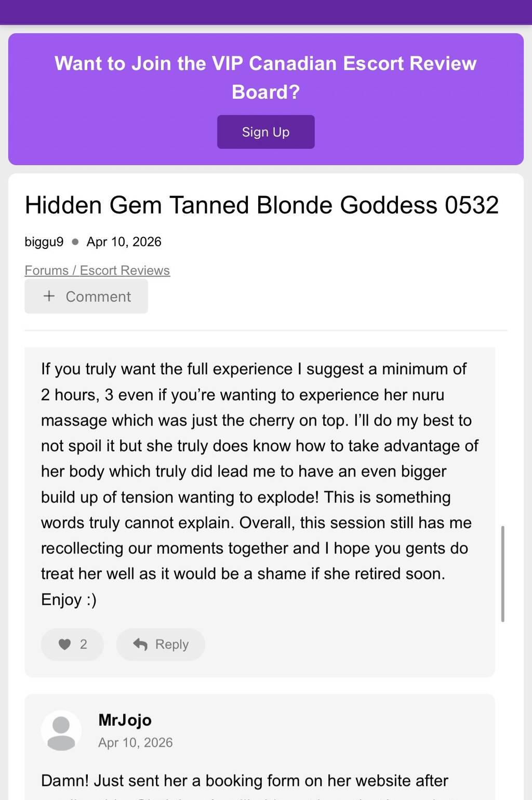Click the plus icon beside Comment
This screenshot has width=532, height=800.
coord(49,296)
